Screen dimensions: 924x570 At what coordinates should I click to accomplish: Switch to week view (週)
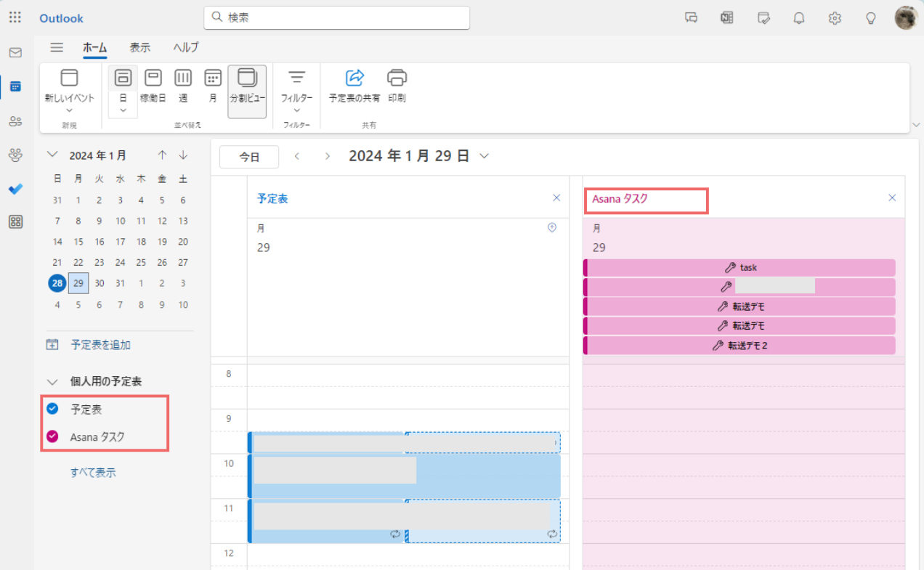pyautogui.click(x=183, y=86)
